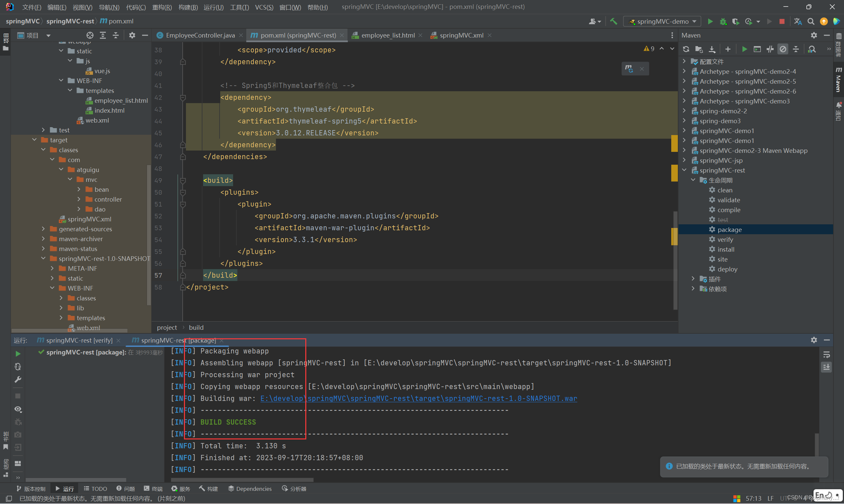Image resolution: width=844 pixels, height=504 pixels.
Task: Run the springMVC-demo configuration
Action: 710,21
